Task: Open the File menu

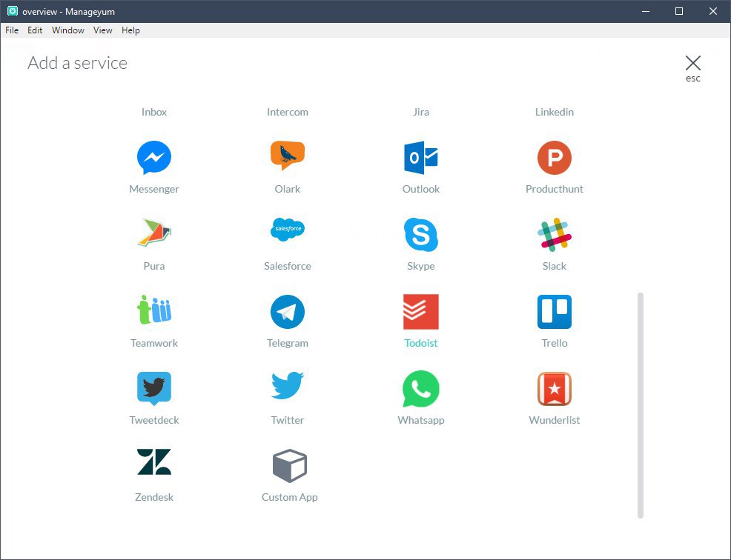Action: [12, 30]
